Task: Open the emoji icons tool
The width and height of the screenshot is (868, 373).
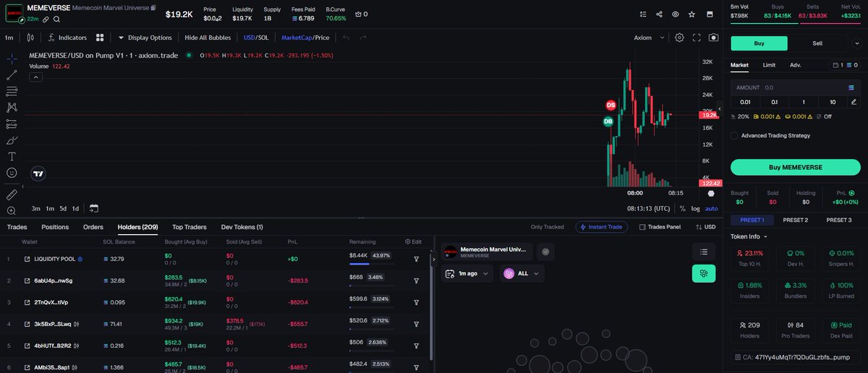Action: [x=12, y=173]
